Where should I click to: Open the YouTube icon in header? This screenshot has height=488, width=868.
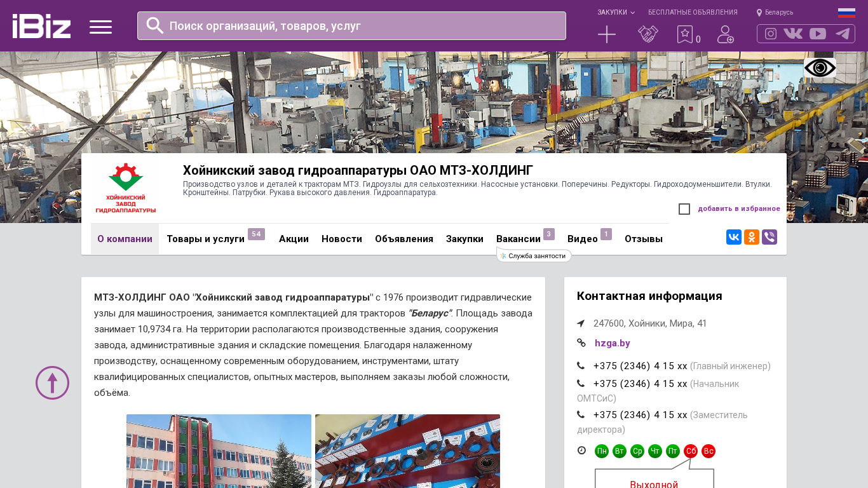(x=818, y=34)
